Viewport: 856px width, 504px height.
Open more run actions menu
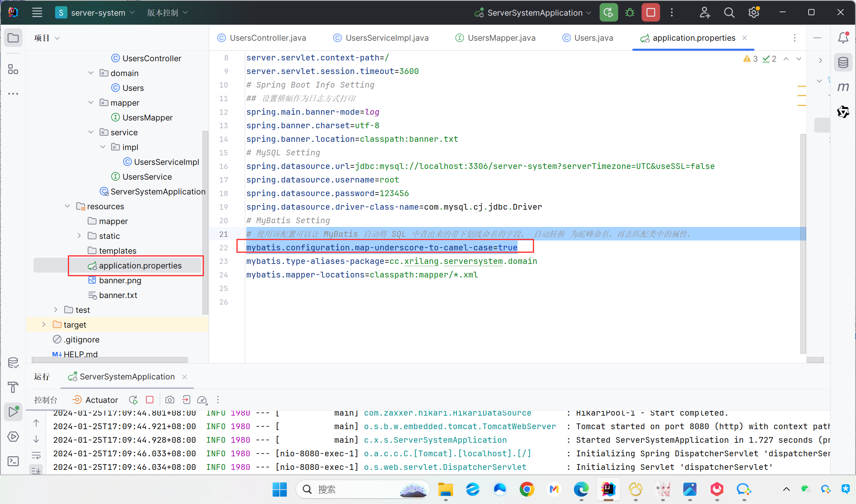coord(672,12)
